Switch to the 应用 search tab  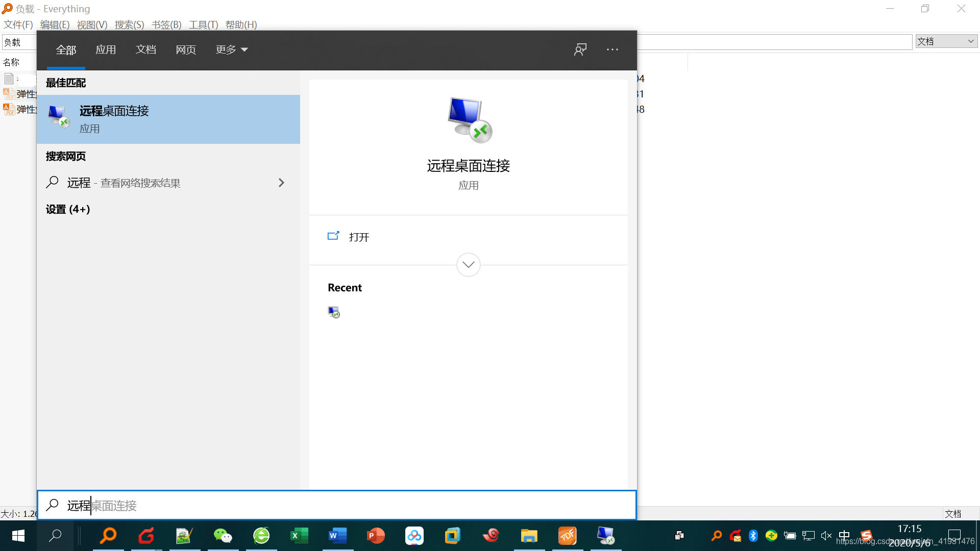click(106, 49)
